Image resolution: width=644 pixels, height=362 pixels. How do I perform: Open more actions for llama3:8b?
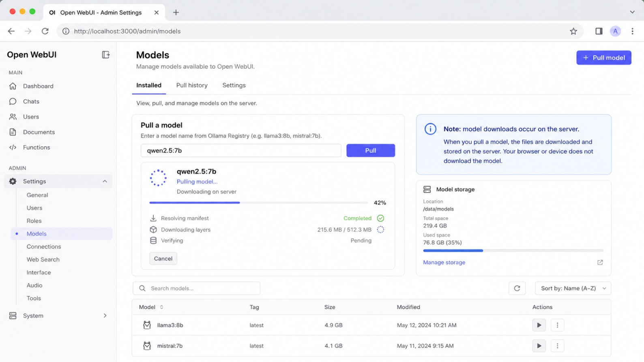557,325
